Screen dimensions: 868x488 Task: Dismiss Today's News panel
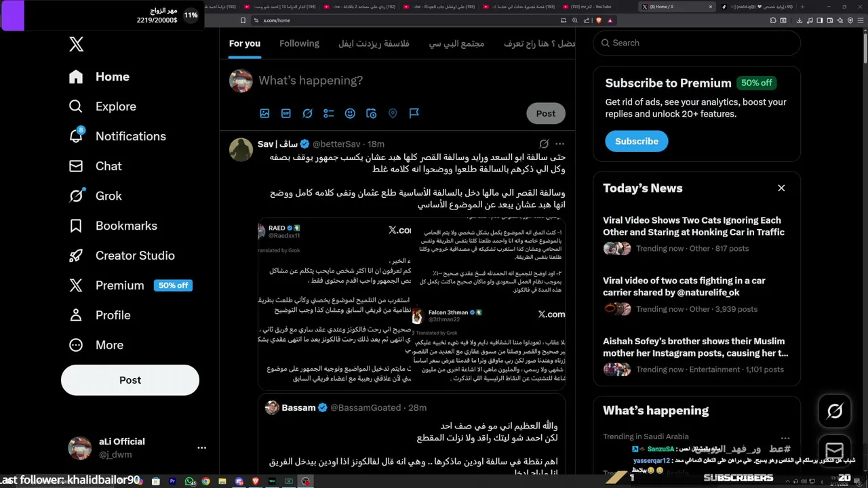point(781,188)
